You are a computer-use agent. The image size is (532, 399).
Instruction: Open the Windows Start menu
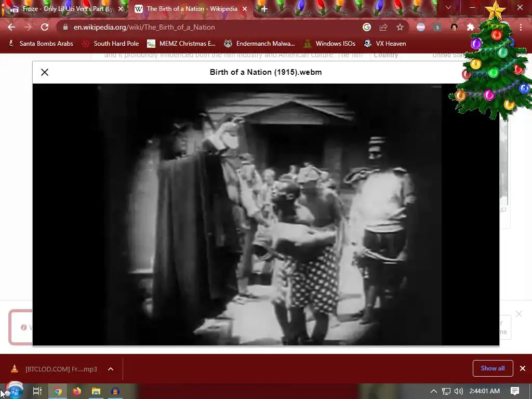14,391
